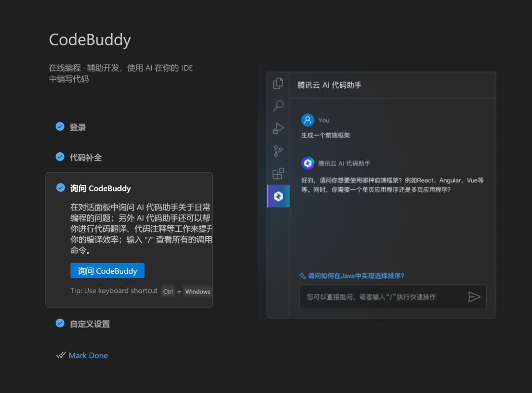Image resolution: width=532 pixels, height=393 pixels.
Task: Click the Search magnifier icon in preview sidebar
Action: tap(278, 106)
